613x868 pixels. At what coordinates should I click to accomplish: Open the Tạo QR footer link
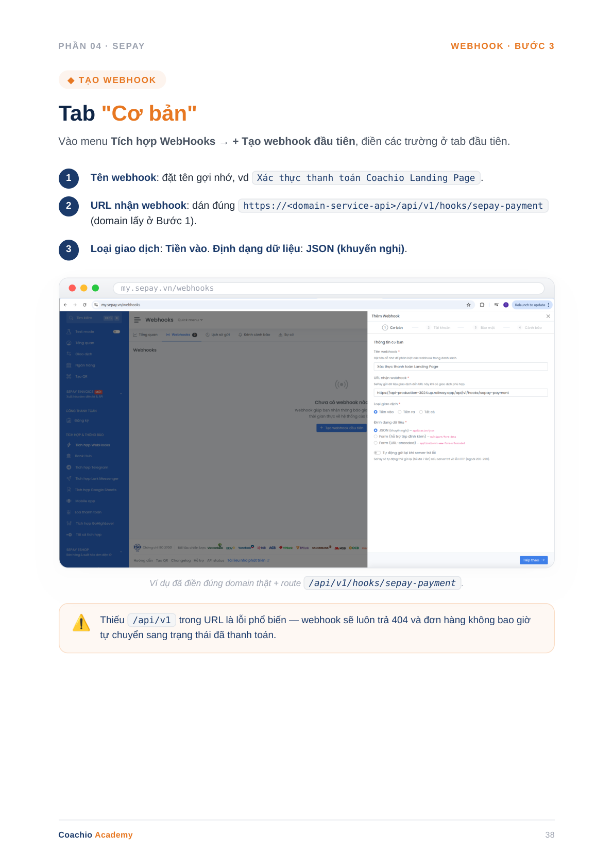click(162, 561)
